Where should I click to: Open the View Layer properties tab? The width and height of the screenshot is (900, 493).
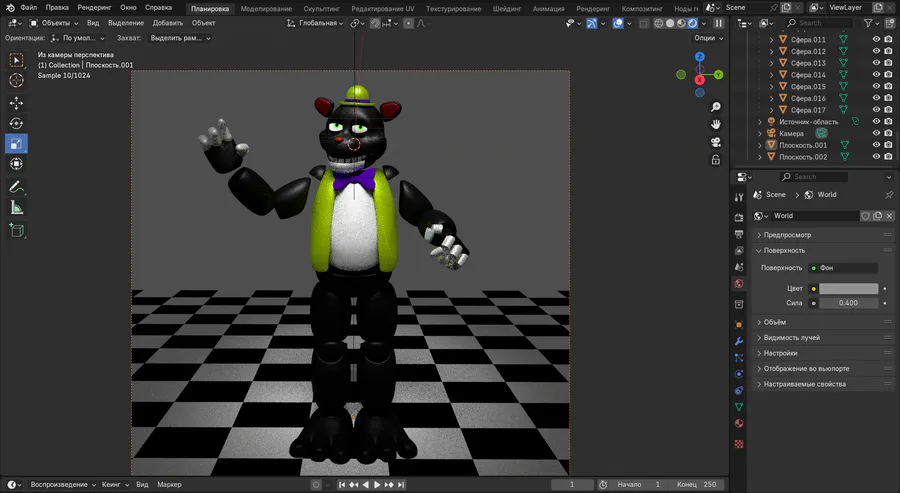[739, 251]
